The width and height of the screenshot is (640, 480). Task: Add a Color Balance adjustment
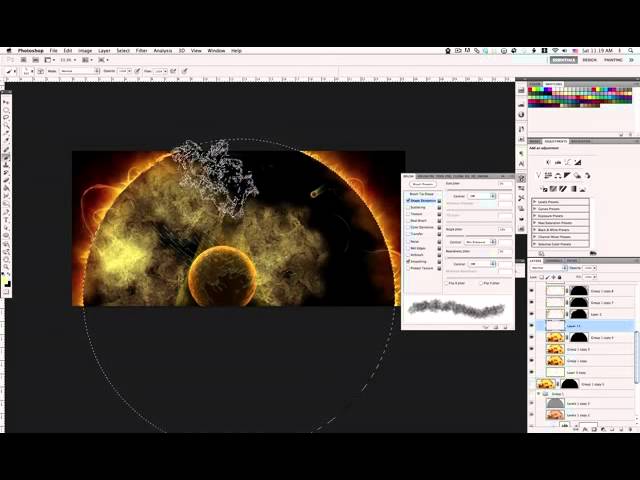coord(558,176)
